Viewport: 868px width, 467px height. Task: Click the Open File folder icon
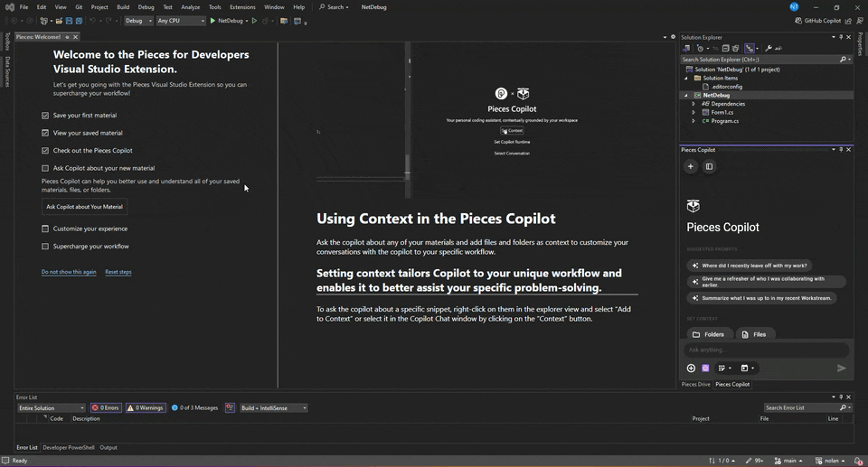point(59,21)
